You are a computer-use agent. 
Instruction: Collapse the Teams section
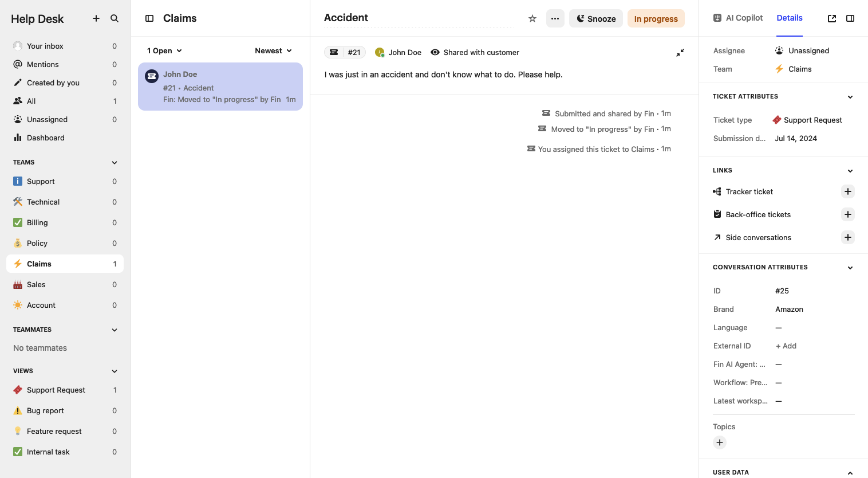click(115, 163)
